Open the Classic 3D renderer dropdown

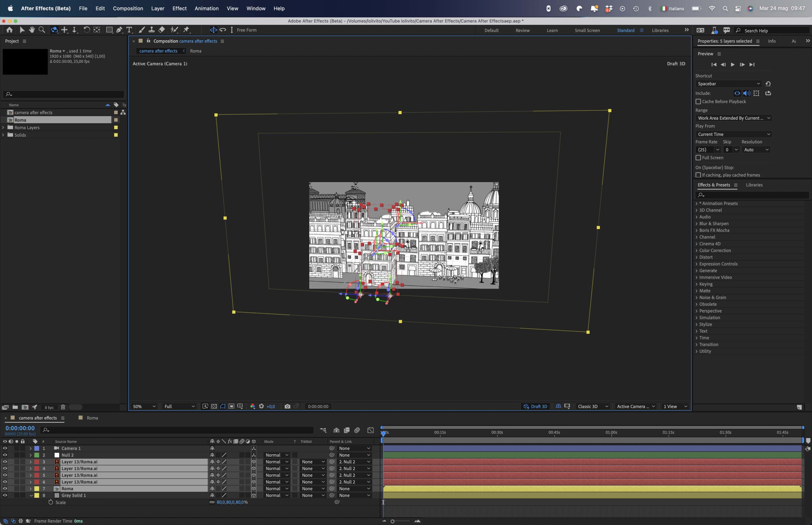(x=593, y=406)
